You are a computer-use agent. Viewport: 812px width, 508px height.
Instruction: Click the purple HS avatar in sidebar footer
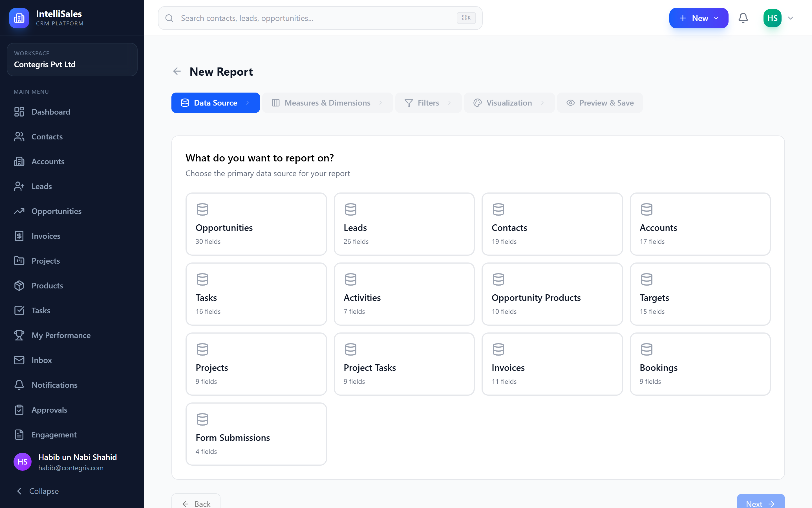(x=23, y=462)
